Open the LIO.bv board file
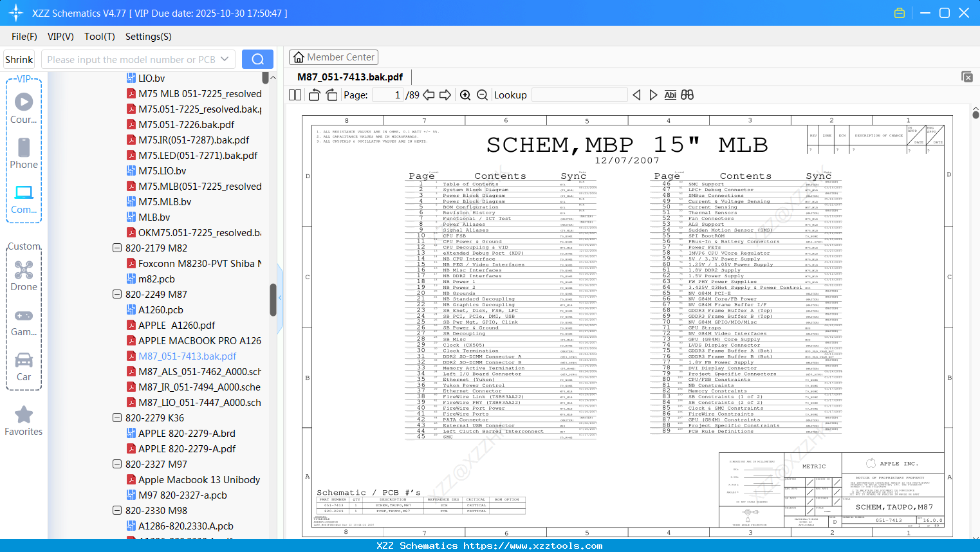This screenshot has width=980, height=552. (151, 78)
